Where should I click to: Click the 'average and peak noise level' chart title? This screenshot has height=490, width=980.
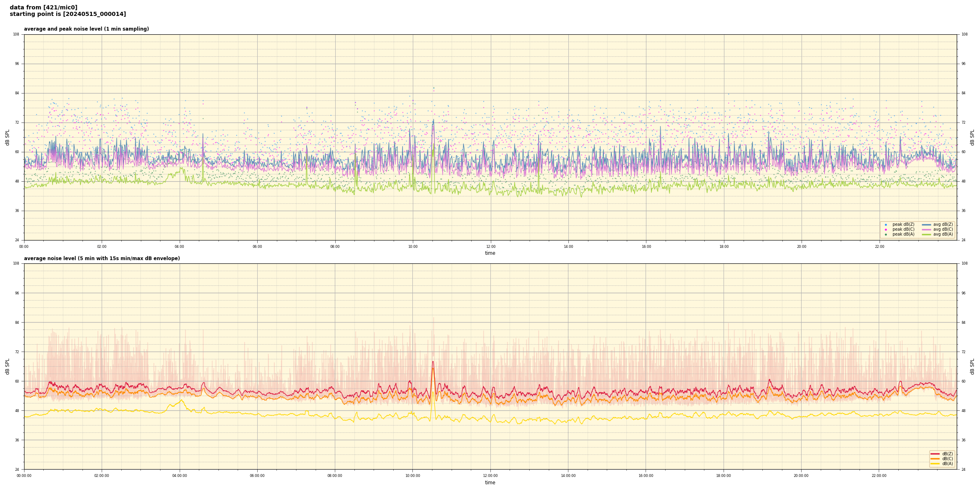click(86, 29)
